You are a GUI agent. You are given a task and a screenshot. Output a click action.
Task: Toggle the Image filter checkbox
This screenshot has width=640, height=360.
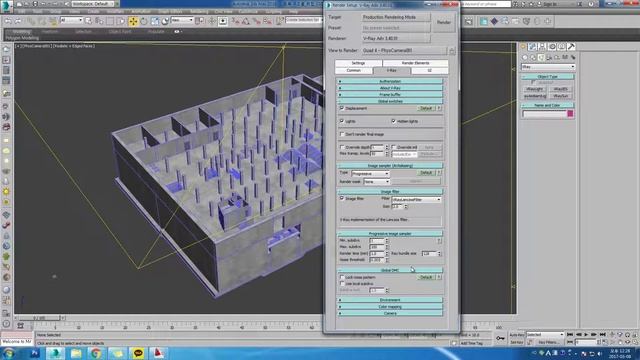pos(342,198)
